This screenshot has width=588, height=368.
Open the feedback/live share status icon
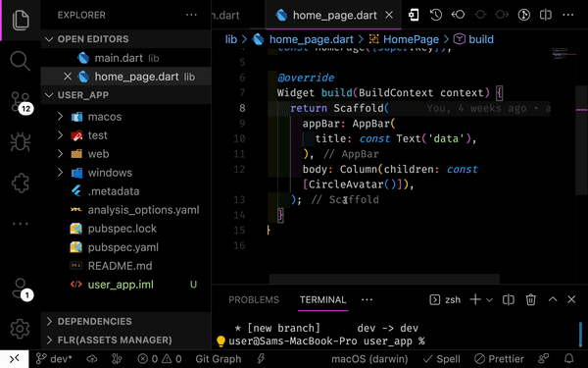543,359
